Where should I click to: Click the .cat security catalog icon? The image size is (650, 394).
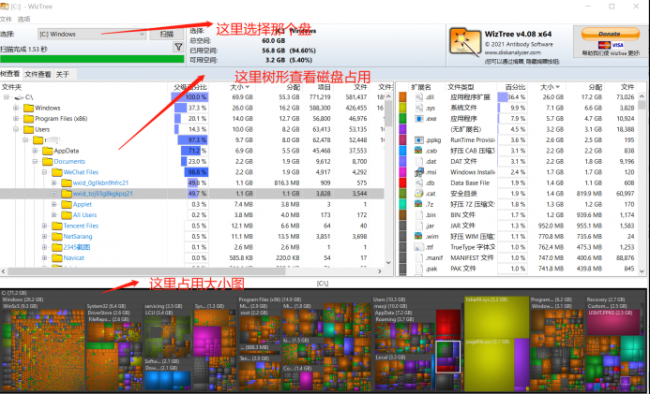coord(419,193)
